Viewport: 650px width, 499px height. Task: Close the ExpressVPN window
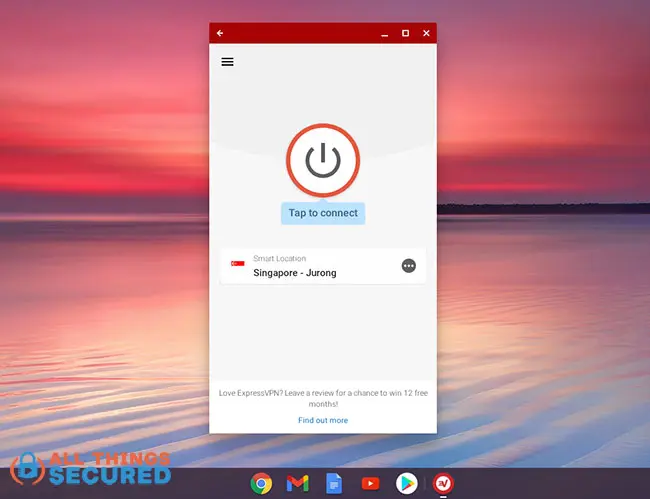click(x=426, y=33)
